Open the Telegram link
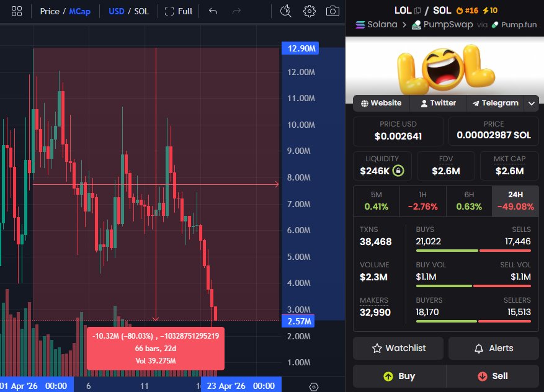 pos(495,103)
